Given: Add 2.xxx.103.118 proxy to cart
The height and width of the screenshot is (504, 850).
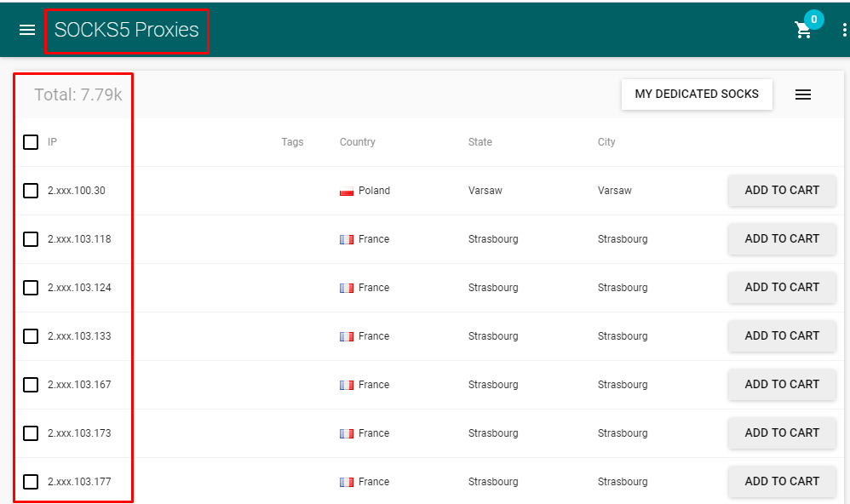Looking at the screenshot, I should (x=782, y=239).
